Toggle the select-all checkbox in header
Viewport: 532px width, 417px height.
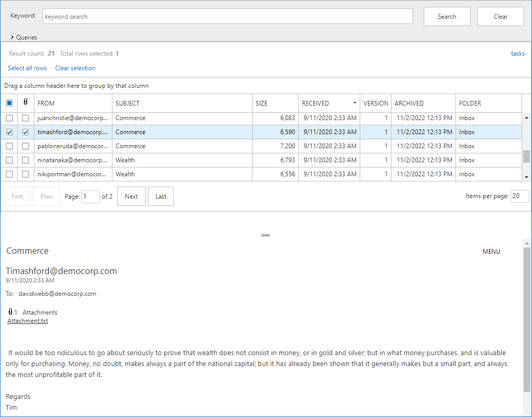click(9, 103)
